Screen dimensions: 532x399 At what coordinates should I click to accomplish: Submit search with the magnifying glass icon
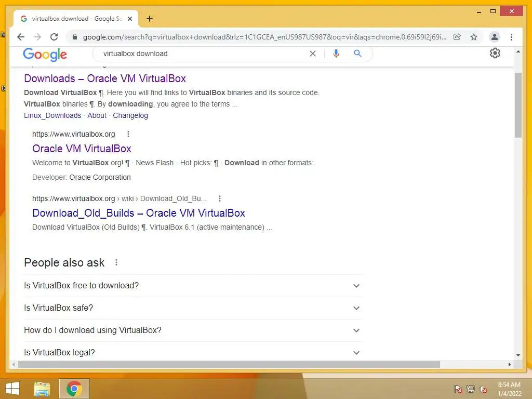[357, 54]
